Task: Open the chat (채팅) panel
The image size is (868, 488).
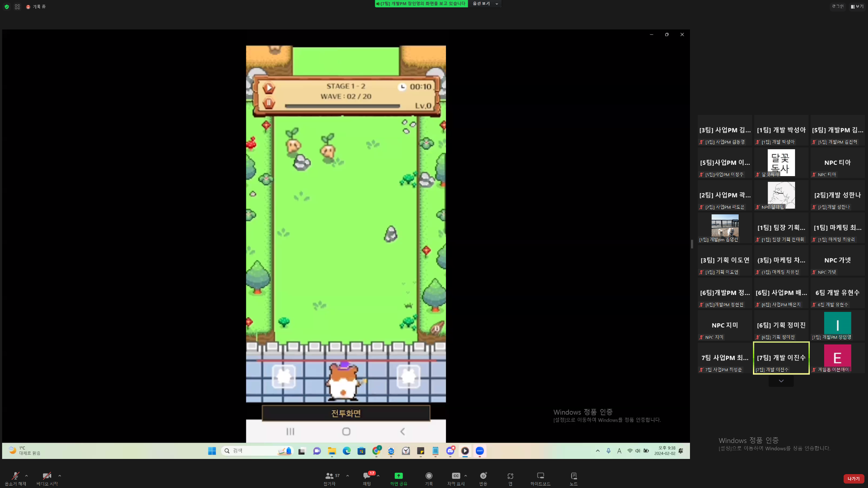Action: click(367, 478)
